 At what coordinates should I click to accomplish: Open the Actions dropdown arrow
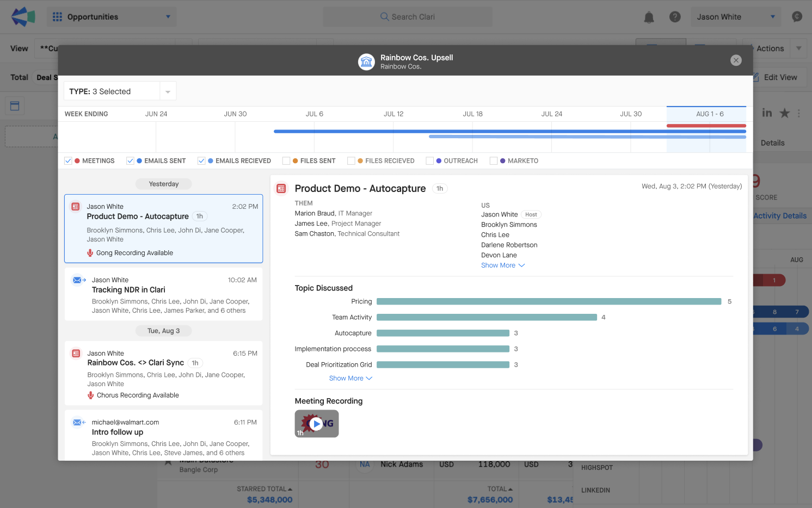799,48
